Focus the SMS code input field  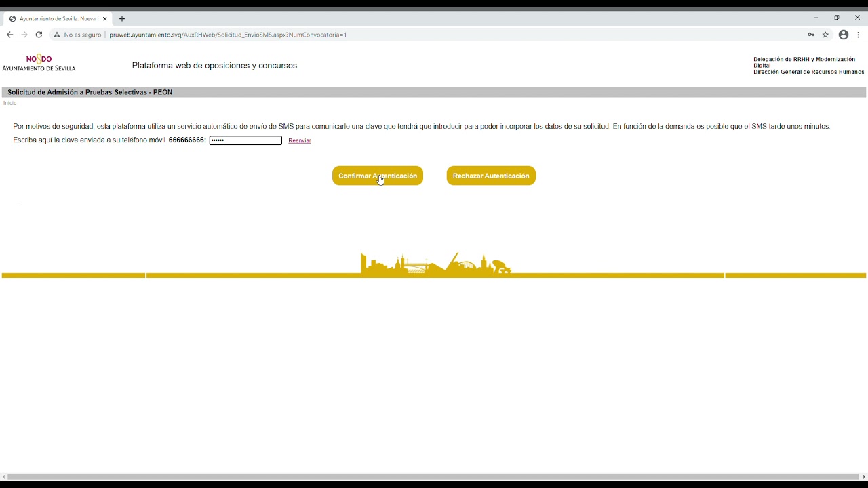click(x=245, y=140)
